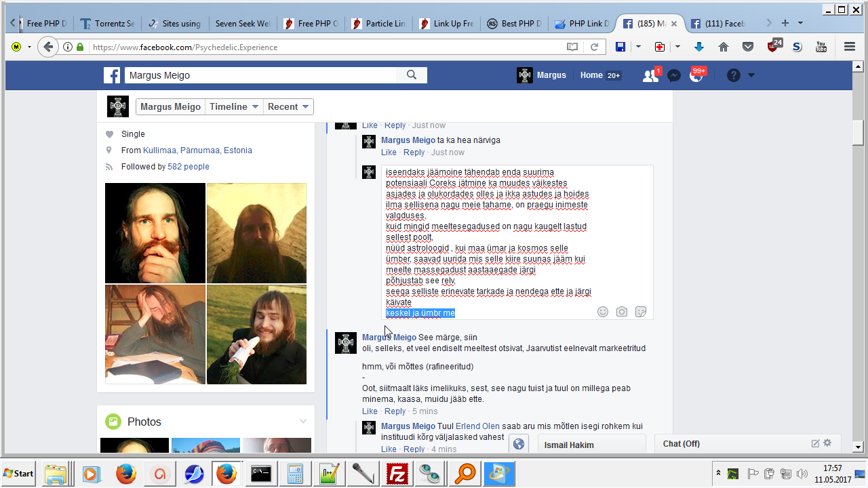Screen dimensions: 868x488
Task: Open the Firefox hamburger menu
Action: [850, 47]
